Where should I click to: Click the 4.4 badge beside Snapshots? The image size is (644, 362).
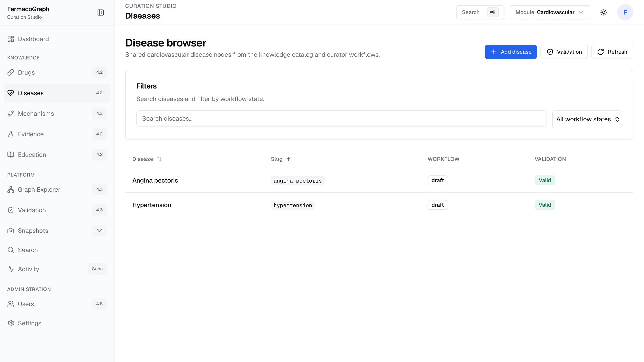[99, 231]
